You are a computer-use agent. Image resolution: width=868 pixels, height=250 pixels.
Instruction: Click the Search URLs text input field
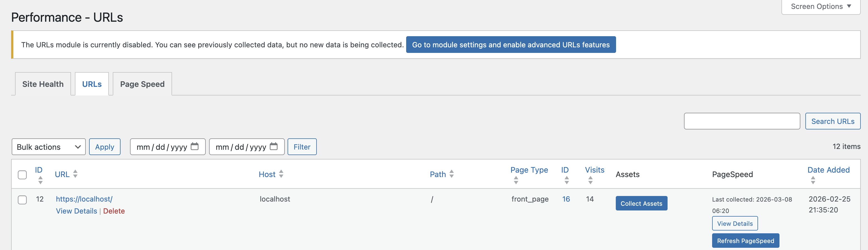tap(742, 121)
